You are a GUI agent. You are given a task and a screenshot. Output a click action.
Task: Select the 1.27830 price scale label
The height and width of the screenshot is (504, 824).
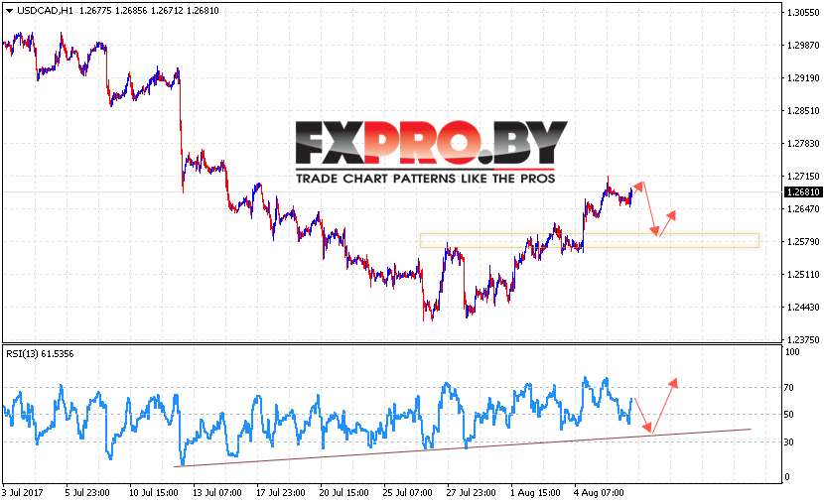point(803,143)
